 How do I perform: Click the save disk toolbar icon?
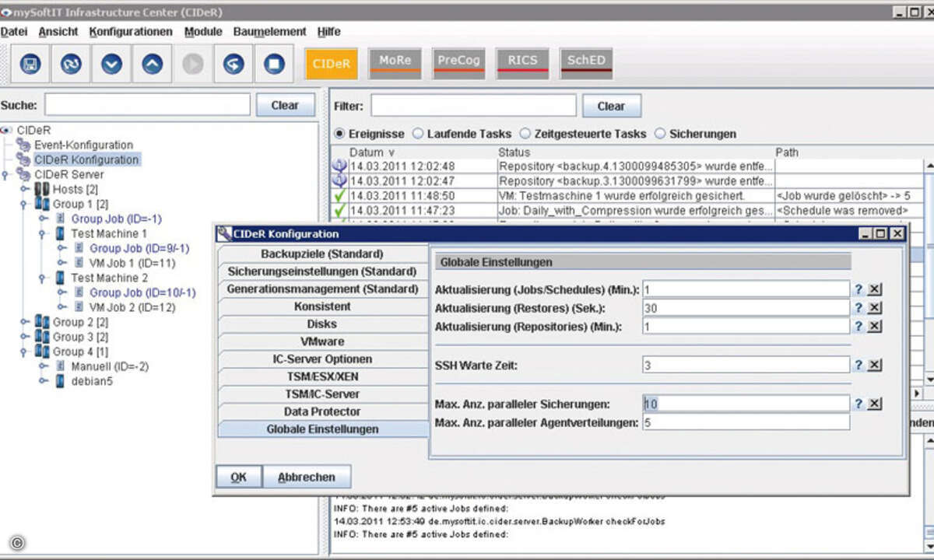(x=30, y=64)
